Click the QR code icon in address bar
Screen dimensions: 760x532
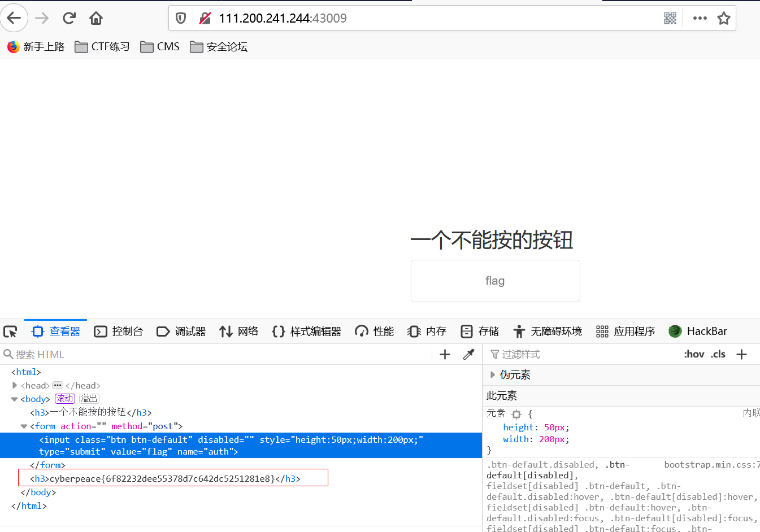tap(670, 18)
